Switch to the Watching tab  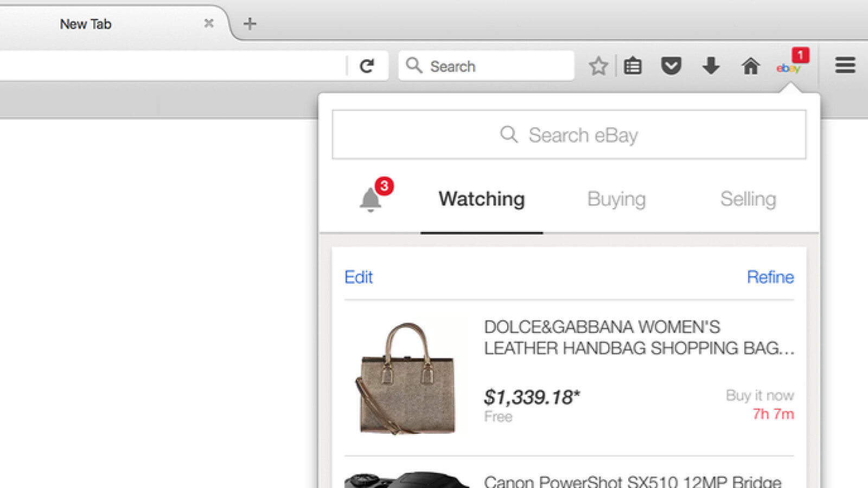pyautogui.click(x=482, y=199)
